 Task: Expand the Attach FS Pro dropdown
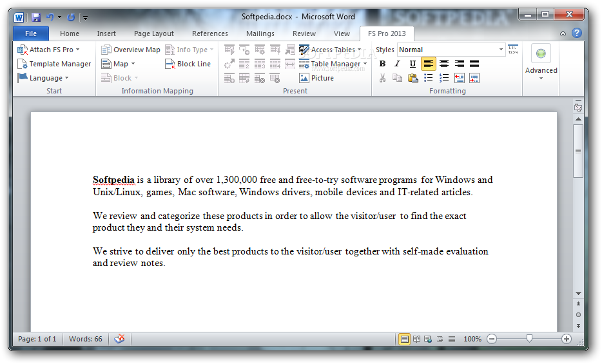(x=78, y=50)
